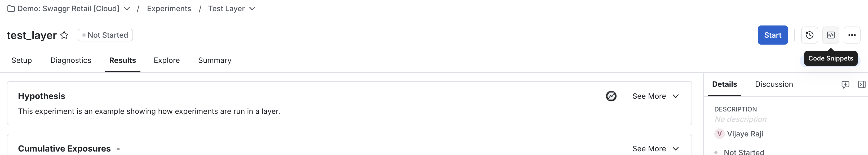Screen dimensions: 868x155
Task: Open the Discussion tab in side panel
Action: [x=774, y=84]
